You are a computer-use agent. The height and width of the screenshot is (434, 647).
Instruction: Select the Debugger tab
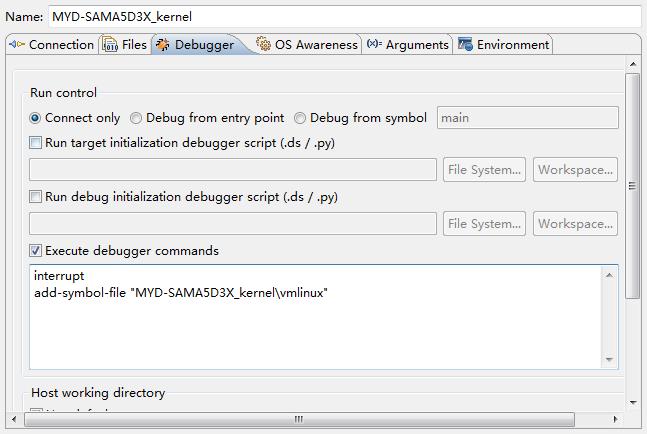point(200,45)
